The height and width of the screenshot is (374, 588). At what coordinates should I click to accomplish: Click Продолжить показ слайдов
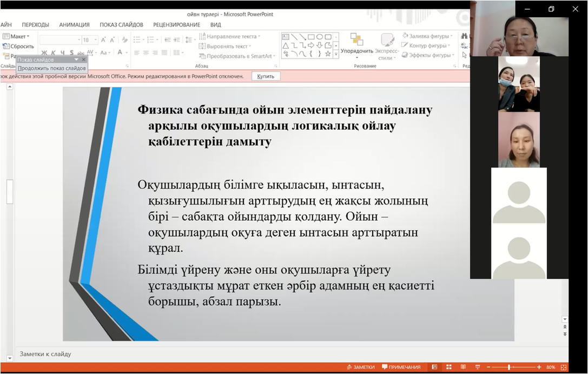[51, 68]
